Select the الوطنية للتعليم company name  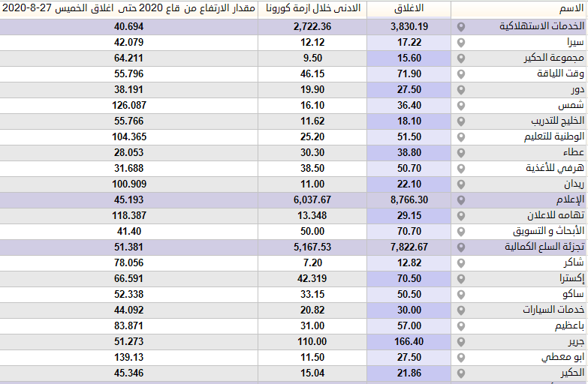click(x=554, y=136)
